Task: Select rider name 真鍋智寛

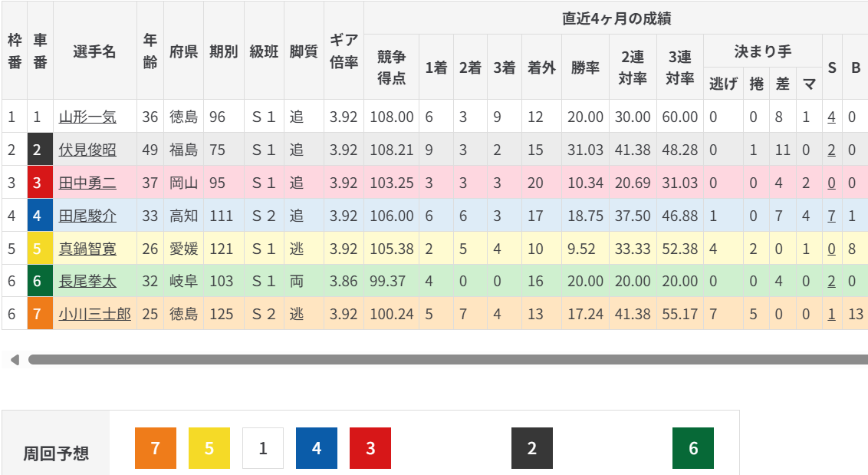Action: 87,249
